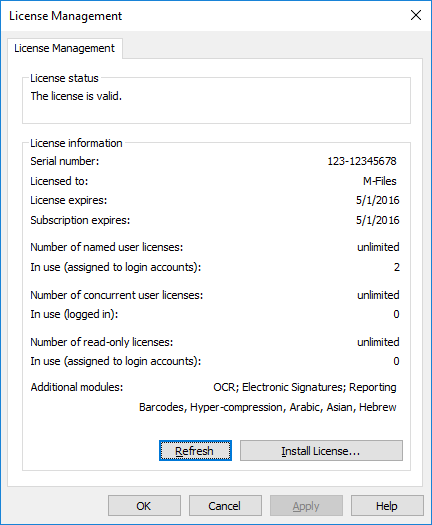The height and width of the screenshot is (525, 432).
Task: Click the serial number value 123-12345678
Action: [x=362, y=161]
